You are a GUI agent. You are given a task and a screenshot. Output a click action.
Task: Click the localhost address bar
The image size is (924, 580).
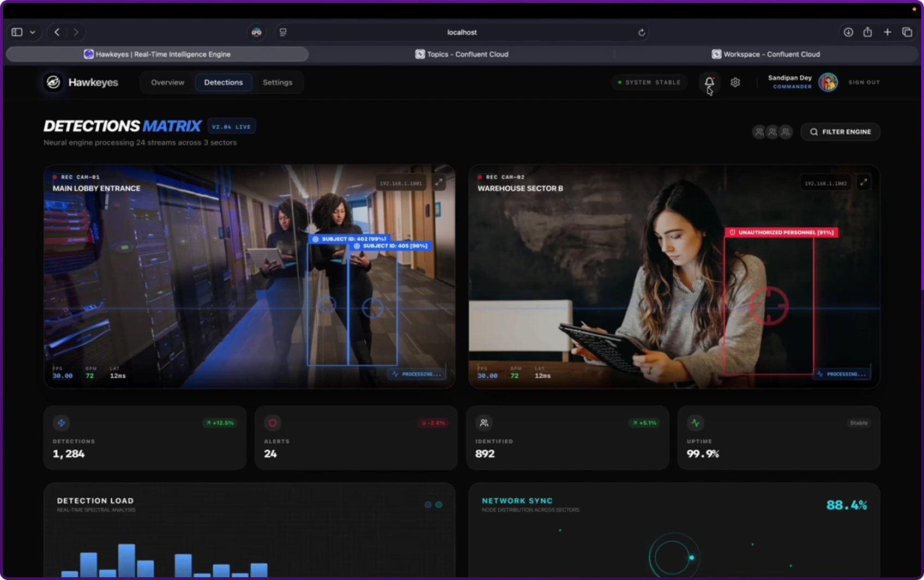point(462,32)
